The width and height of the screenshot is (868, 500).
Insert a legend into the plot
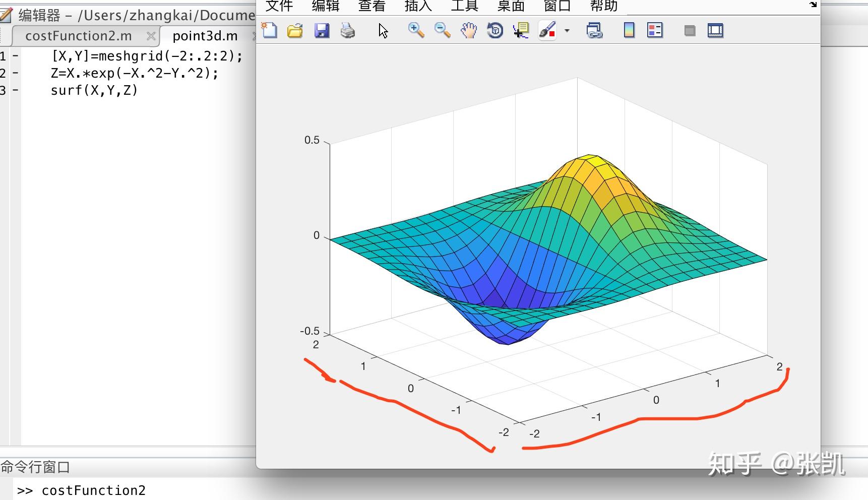pyautogui.click(x=654, y=30)
